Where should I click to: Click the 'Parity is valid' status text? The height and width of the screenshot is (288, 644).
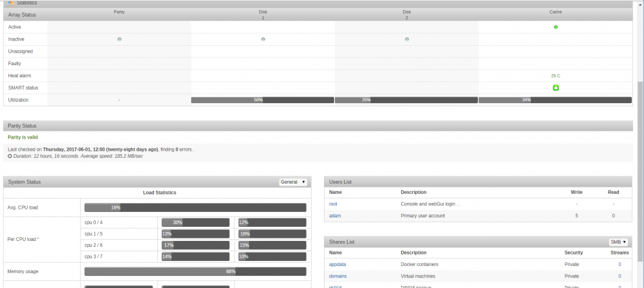pos(23,137)
